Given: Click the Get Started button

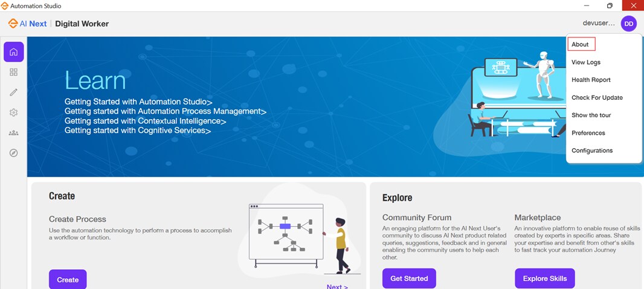Looking at the screenshot, I should click(x=409, y=278).
